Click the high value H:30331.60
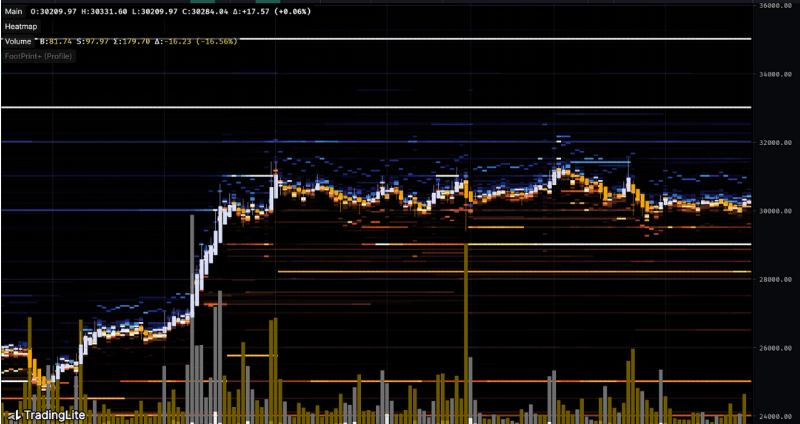This screenshot has height=424, width=800. click(x=103, y=11)
